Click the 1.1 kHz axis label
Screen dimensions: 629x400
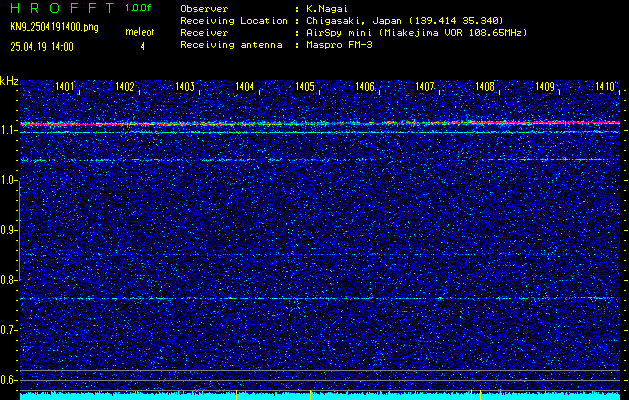(8, 130)
